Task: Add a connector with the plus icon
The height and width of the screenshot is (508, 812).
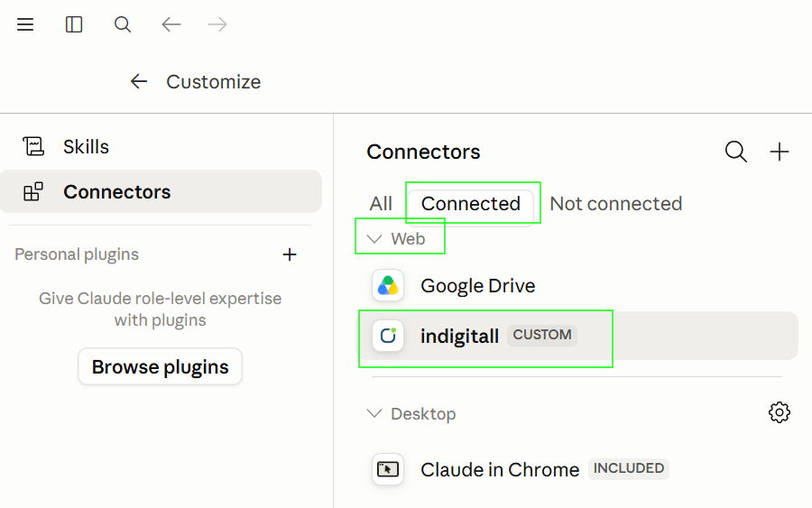Action: coord(780,152)
